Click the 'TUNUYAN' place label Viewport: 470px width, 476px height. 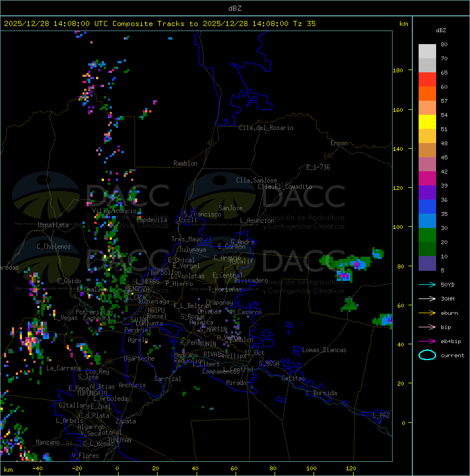click(120, 440)
